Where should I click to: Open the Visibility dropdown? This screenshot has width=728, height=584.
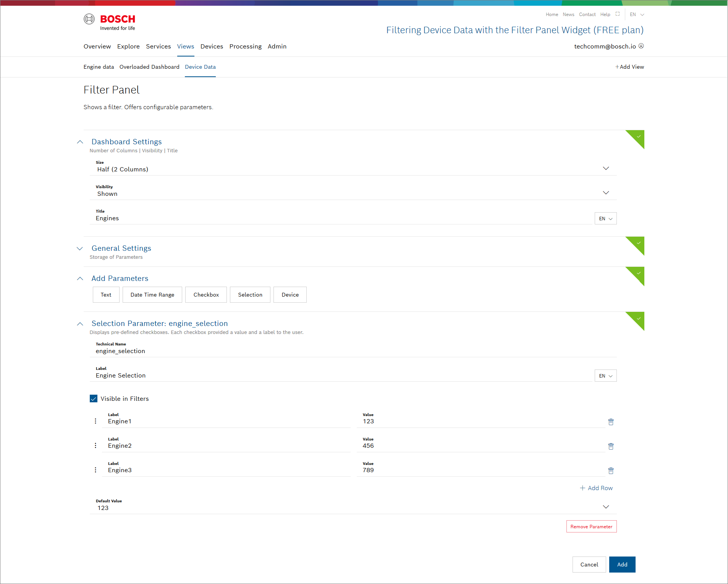click(x=605, y=193)
